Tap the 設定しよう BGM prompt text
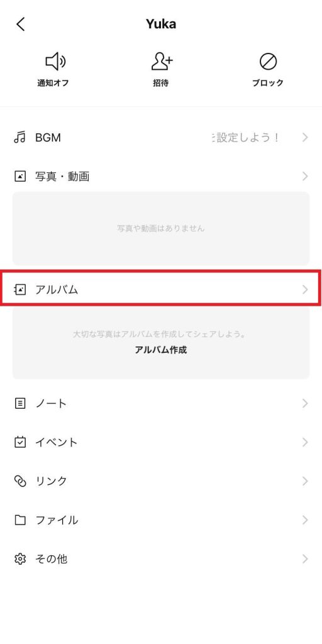The image size is (322, 644). (x=246, y=138)
